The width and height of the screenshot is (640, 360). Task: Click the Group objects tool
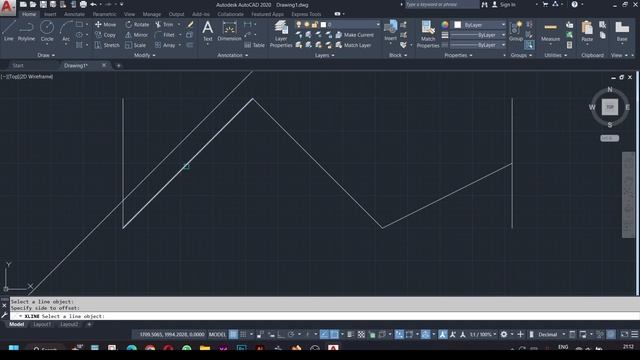coord(516,31)
